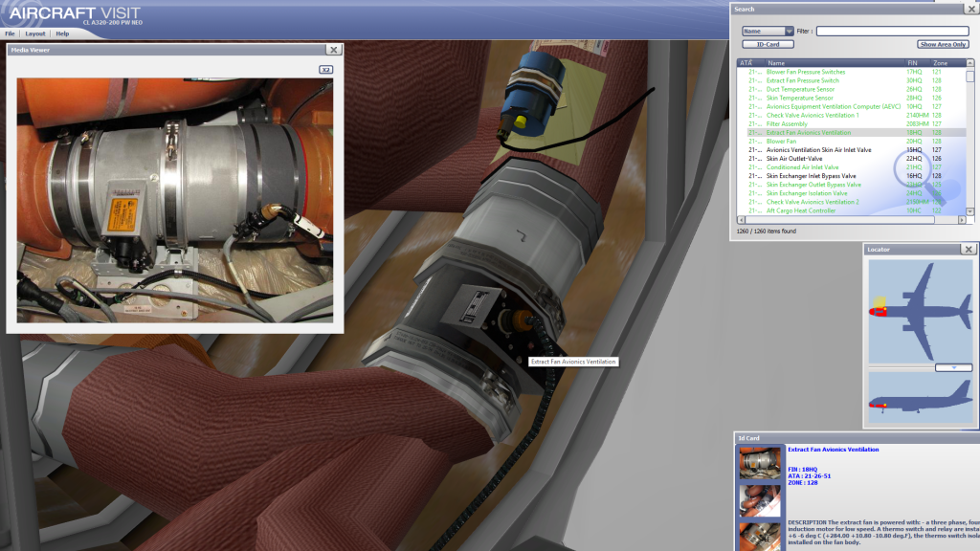Click the X2 zoom button in Media Viewer

325,69
